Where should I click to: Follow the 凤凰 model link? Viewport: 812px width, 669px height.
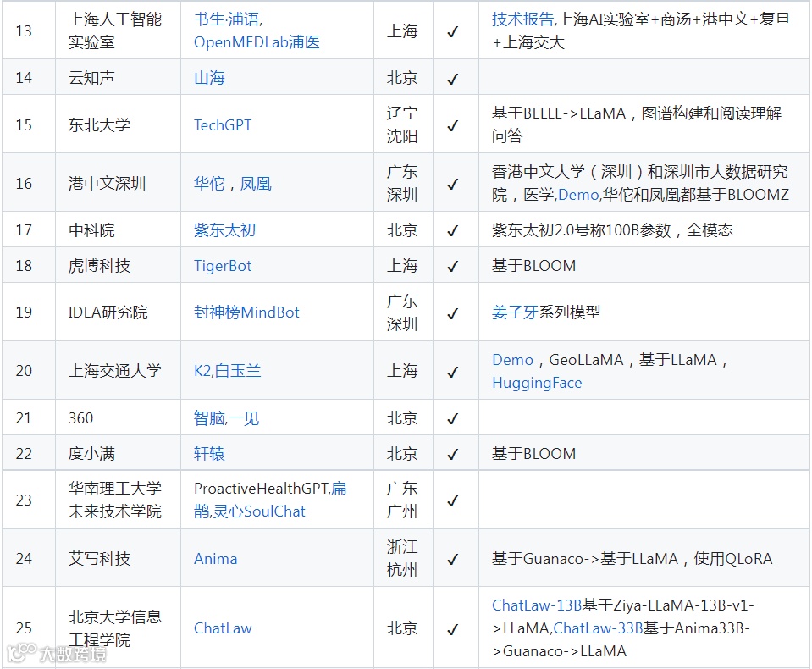256,183
